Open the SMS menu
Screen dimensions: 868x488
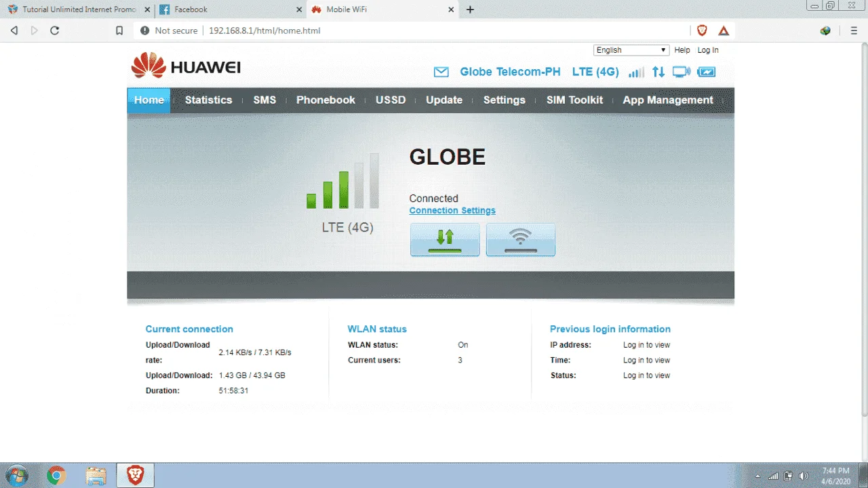[264, 100]
